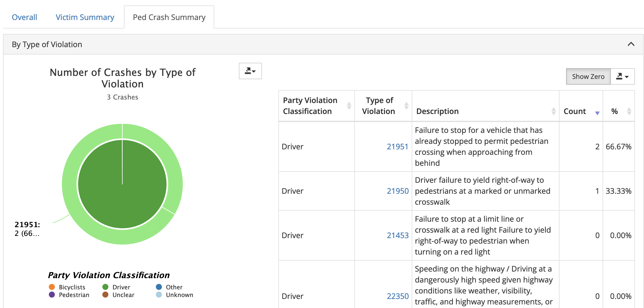Switch to the Overall tab
This screenshot has height=308, width=644.
click(x=24, y=17)
